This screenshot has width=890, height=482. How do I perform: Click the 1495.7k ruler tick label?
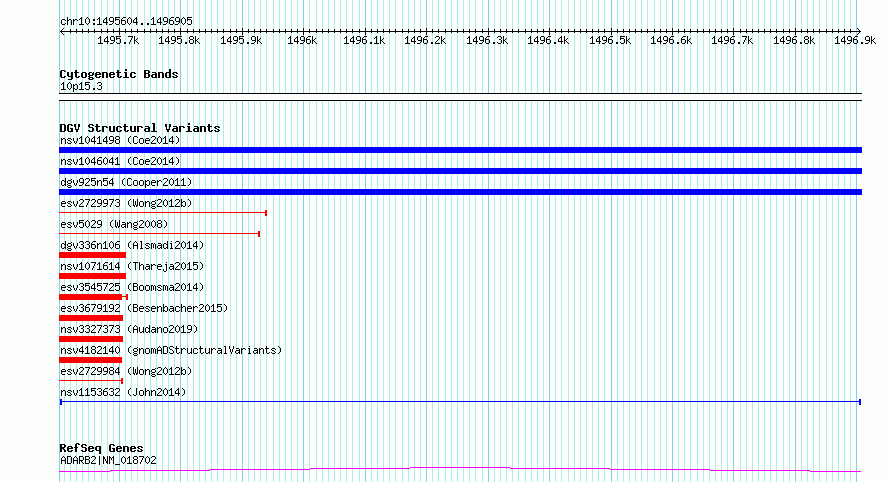pyautogui.click(x=118, y=40)
